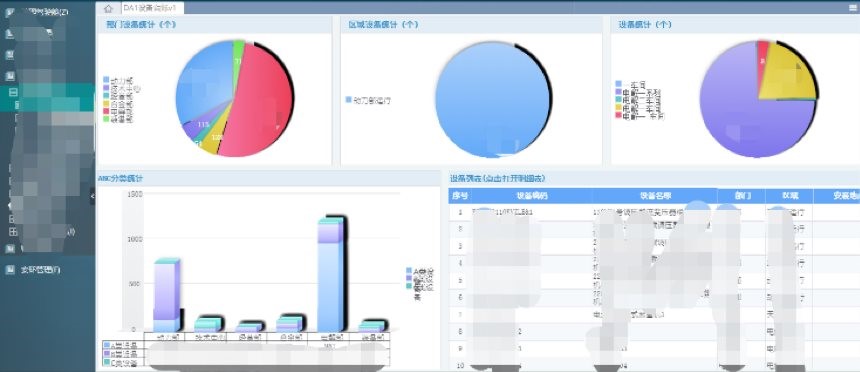Click the tallest bar in ABC chart
The width and height of the screenshot is (860, 372).
[x=330, y=275]
